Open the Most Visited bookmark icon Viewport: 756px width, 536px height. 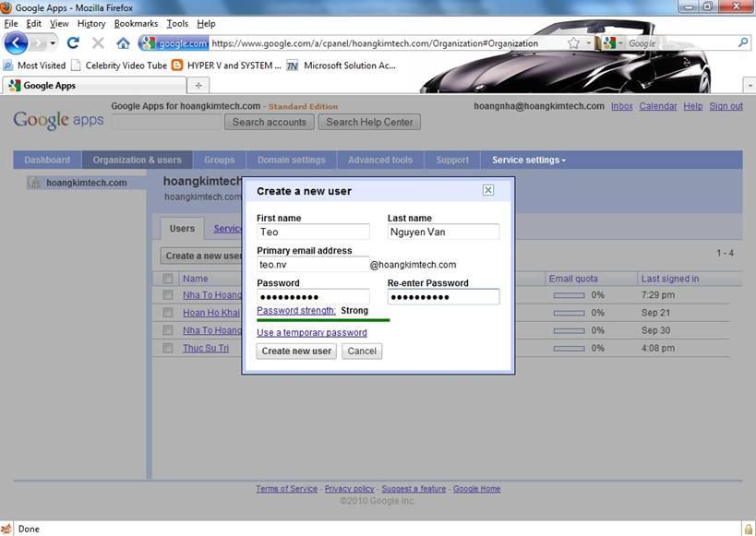click(8, 66)
